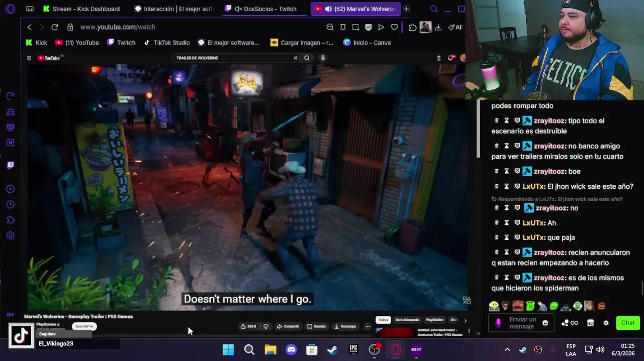Click Compartir share button
This screenshot has width=644, height=361.
tap(288, 326)
